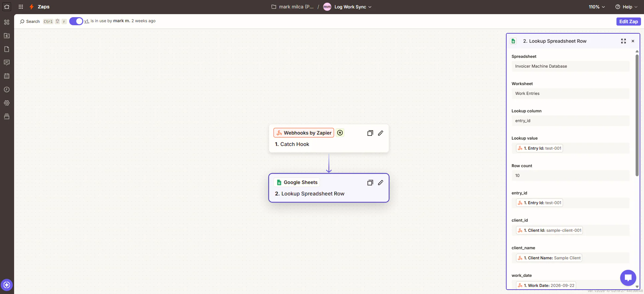644x294 pixels.
Task: Click the scrollbar up arrow in panel
Action: (x=637, y=51)
